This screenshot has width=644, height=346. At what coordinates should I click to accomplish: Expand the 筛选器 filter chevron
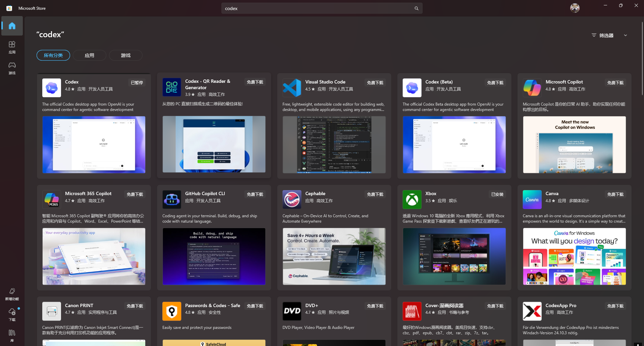pos(625,36)
